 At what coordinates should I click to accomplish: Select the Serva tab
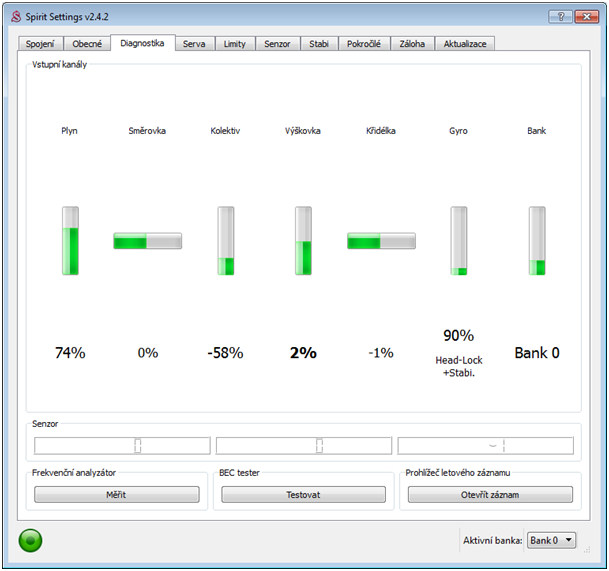(194, 44)
